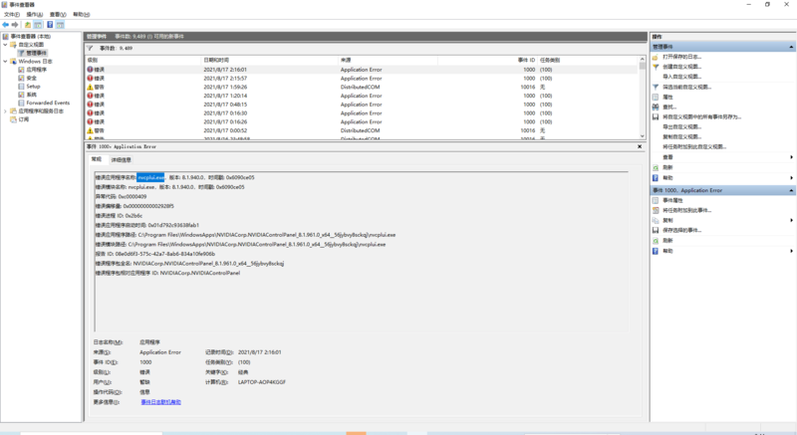The image size is (797, 435).
Task: Click the blue Help icon in toolbar
Action: 48,25
